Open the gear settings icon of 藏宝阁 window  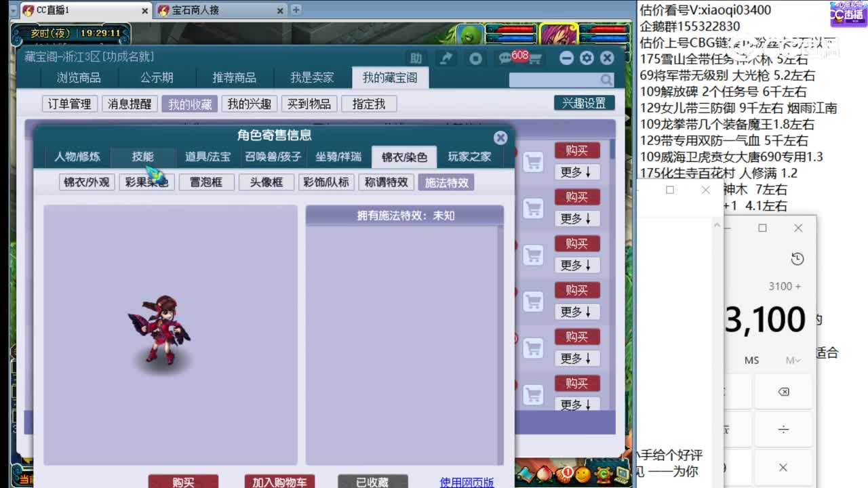pyautogui.click(x=586, y=58)
